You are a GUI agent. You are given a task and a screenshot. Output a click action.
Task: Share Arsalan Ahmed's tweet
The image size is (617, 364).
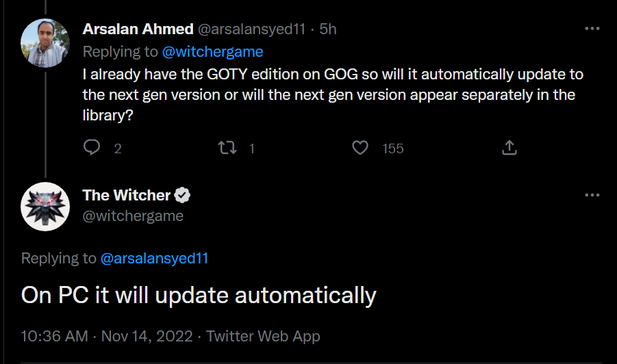[509, 148]
